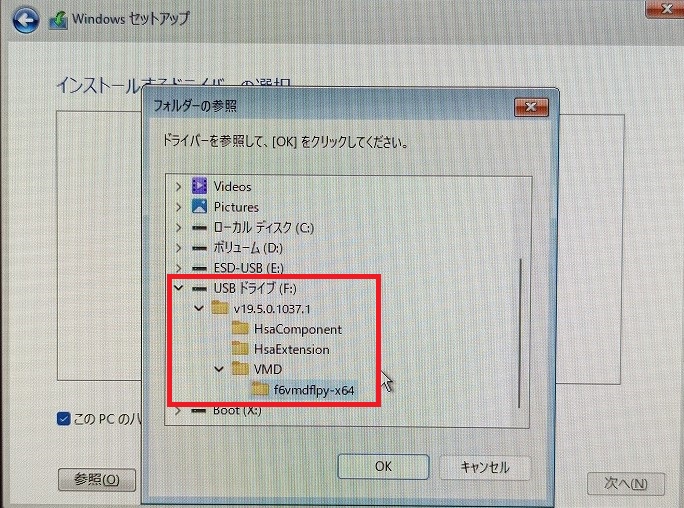This screenshot has width=684, height=508.
Task: Collapse the VMD folder node
Action: point(219,369)
